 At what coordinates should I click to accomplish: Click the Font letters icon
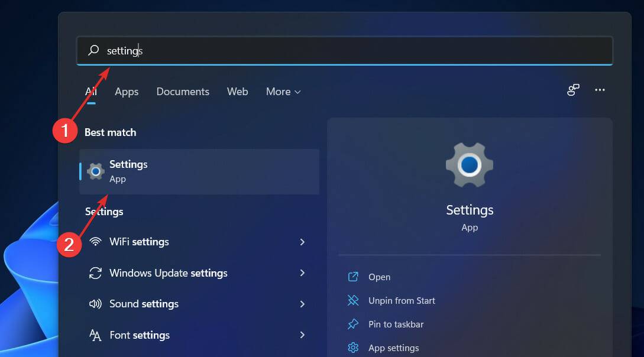click(95, 335)
